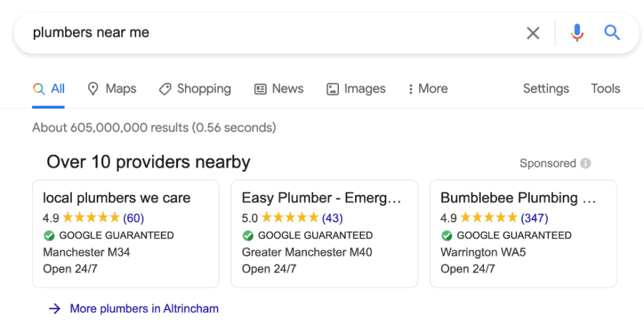Screen dimensions: 644x326
Task: View the 347 reviews for Bumblebee Plumbing
Action: [535, 218]
